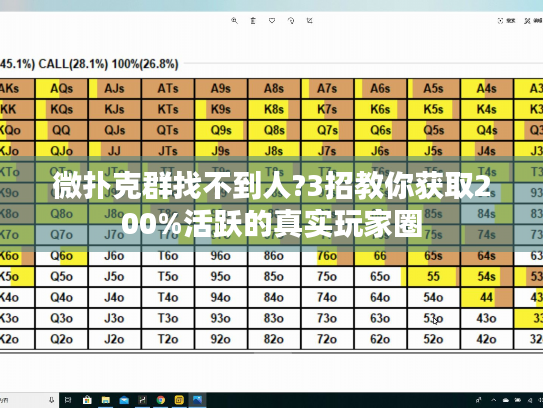Select the A8s cell
This screenshot has height=408, width=543.
coord(274,89)
